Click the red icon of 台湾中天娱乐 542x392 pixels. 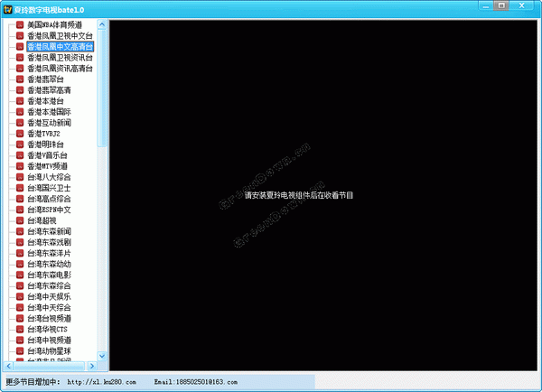20,296
